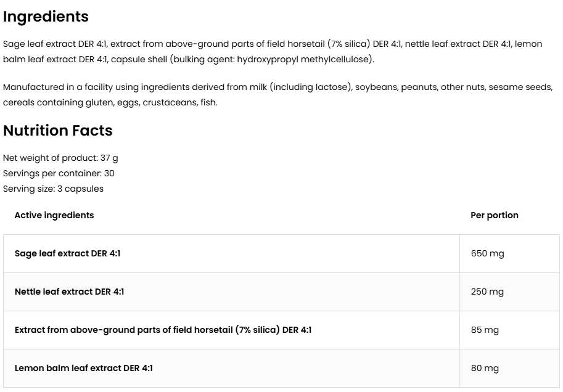Screen dimensions: 563x392
Task: Click the 85 mg value cell
Action: point(485,330)
